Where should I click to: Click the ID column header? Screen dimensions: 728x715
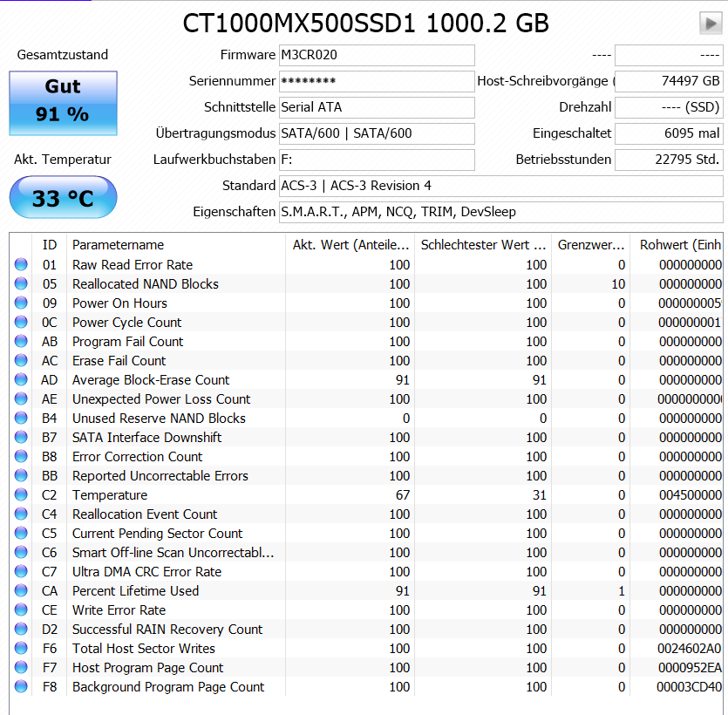49,245
